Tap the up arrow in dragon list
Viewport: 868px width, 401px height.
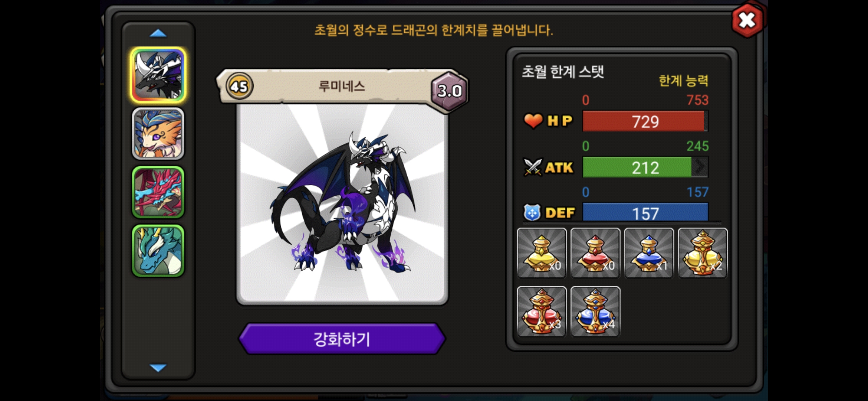click(x=158, y=33)
